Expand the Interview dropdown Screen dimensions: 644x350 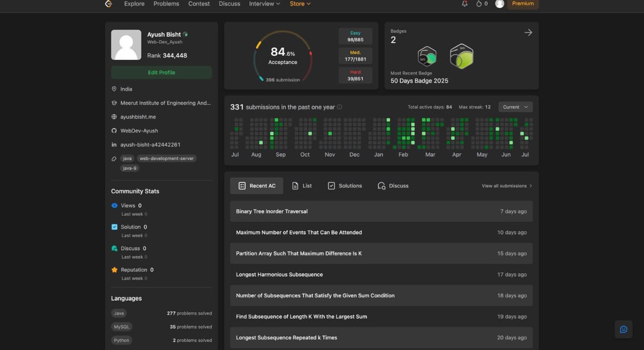[264, 4]
